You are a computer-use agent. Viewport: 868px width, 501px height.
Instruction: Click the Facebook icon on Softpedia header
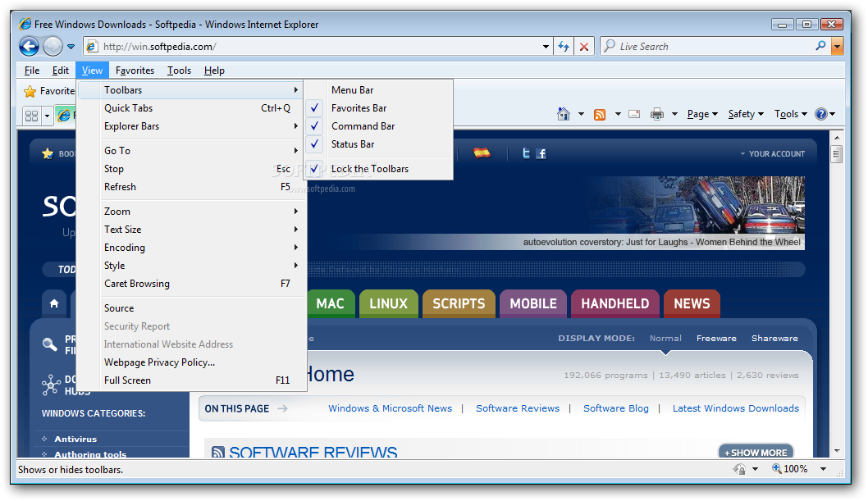click(541, 153)
